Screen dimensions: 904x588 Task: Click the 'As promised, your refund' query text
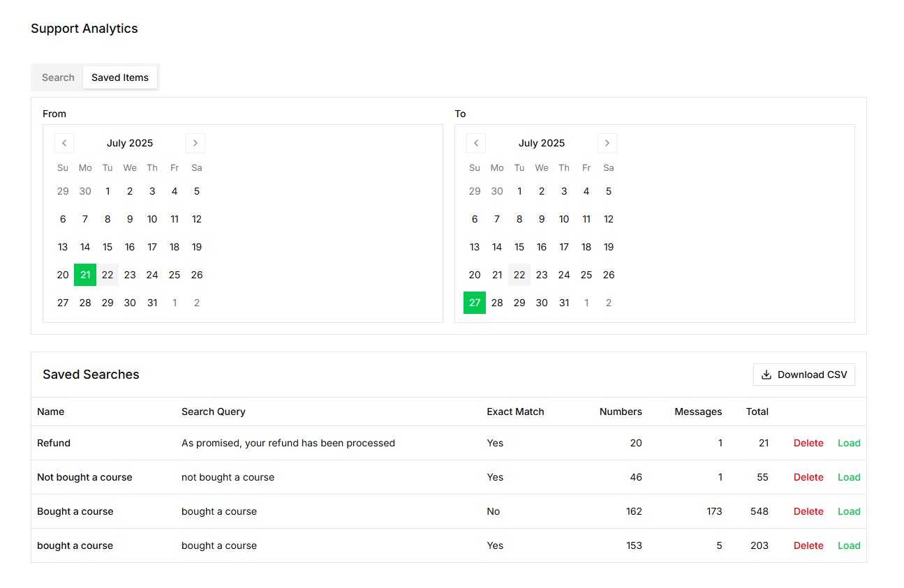pyautogui.click(x=288, y=443)
